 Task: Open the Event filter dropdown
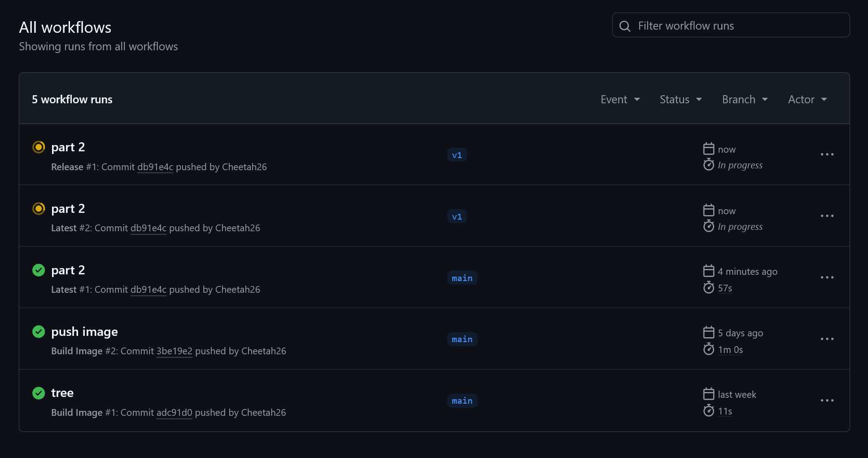(620, 99)
